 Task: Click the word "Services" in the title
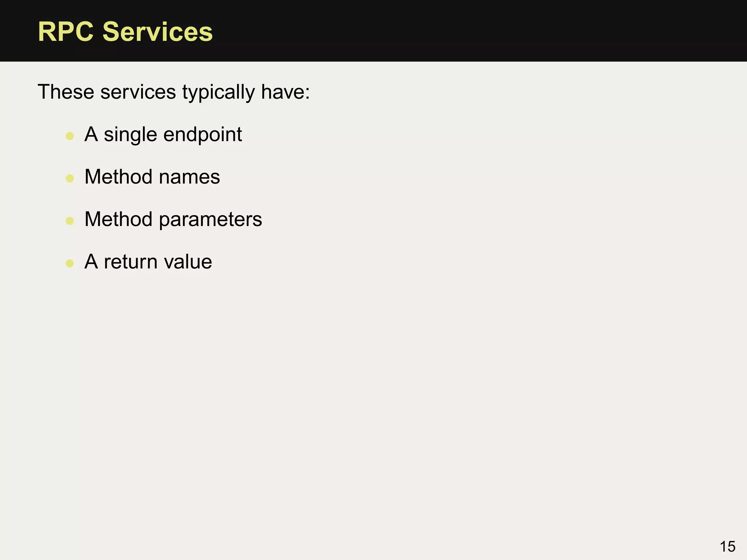click(x=158, y=32)
